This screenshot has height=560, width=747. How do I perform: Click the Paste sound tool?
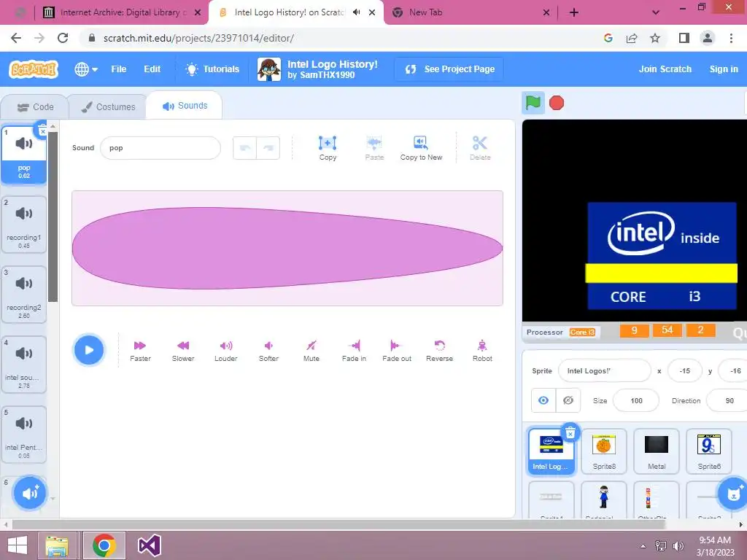(x=374, y=148)
